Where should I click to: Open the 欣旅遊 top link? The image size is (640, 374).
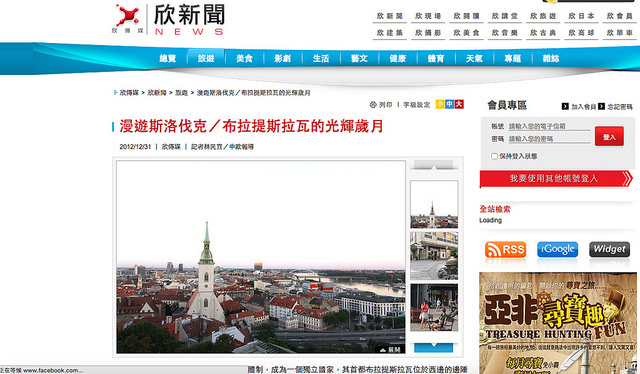click(543, 16)
